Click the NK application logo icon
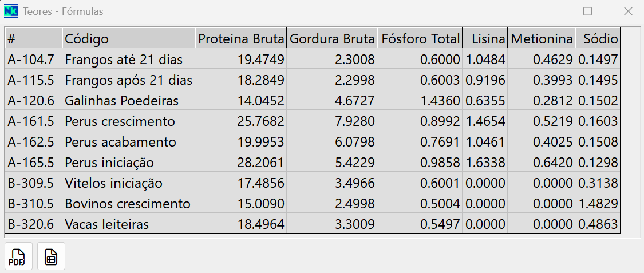Viewport: 644px width, 273px height. click(11, 11)
